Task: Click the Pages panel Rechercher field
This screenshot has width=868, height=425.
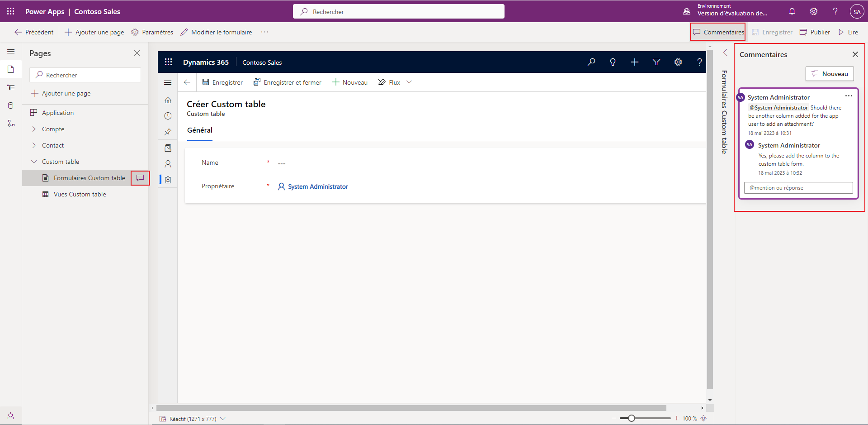Action: pos(85,75)
